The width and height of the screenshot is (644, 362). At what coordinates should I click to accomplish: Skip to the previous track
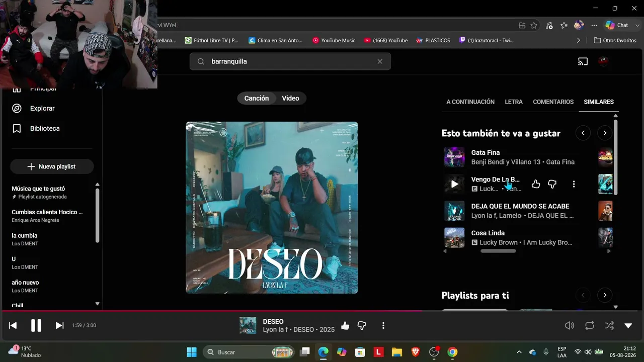click(x=13, y=325)
